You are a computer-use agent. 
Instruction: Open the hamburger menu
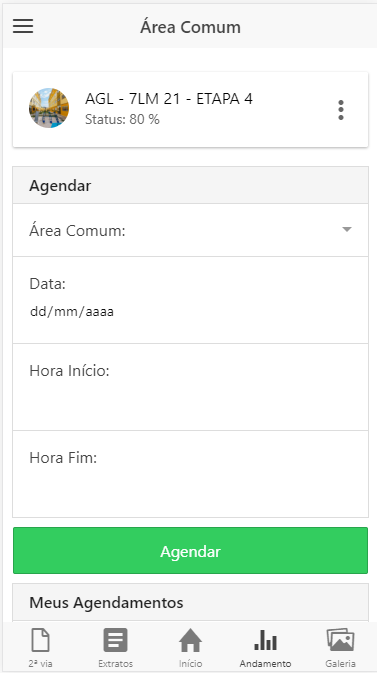[23, 27]
